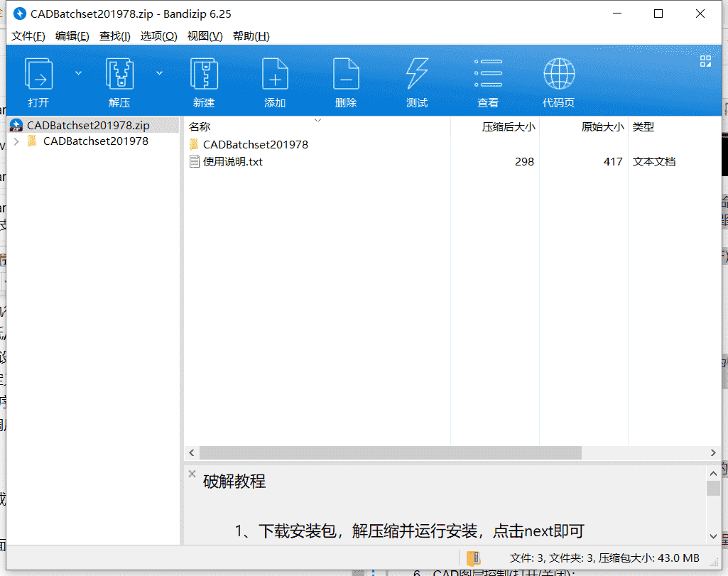
Task: Click the New archive (新建) icon
Action: 205,74
